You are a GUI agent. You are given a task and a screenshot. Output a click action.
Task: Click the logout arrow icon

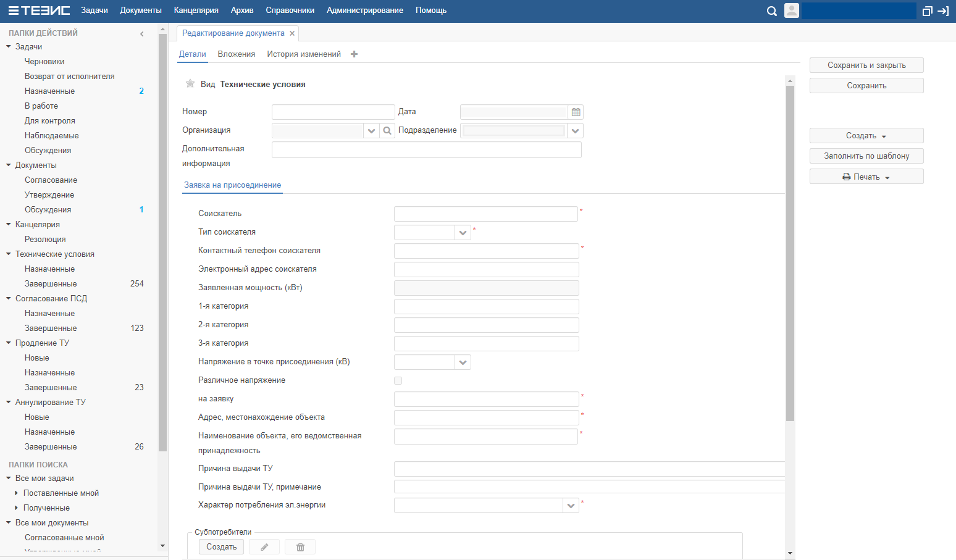point(943,11)
